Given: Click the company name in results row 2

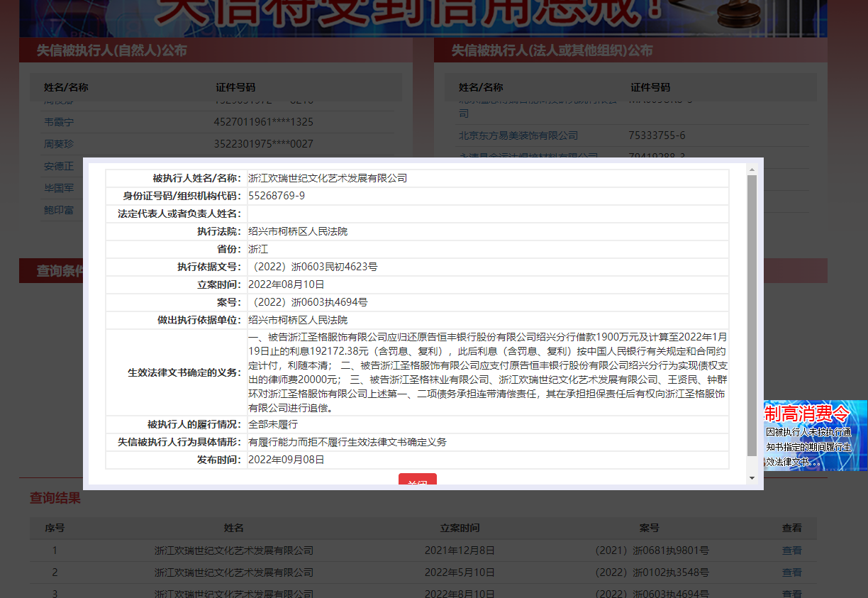Looking at the screenshot, I should [x=234, y=572].
